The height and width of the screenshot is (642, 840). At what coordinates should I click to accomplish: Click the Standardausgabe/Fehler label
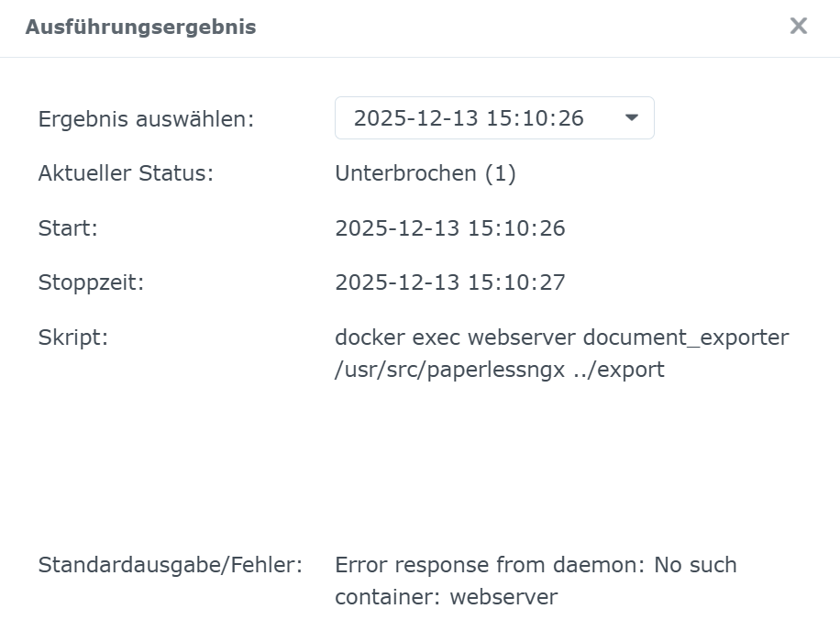171,565
